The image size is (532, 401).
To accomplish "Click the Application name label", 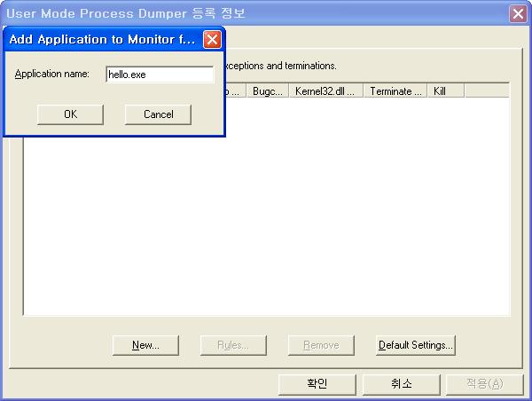I will pos(52,75).
